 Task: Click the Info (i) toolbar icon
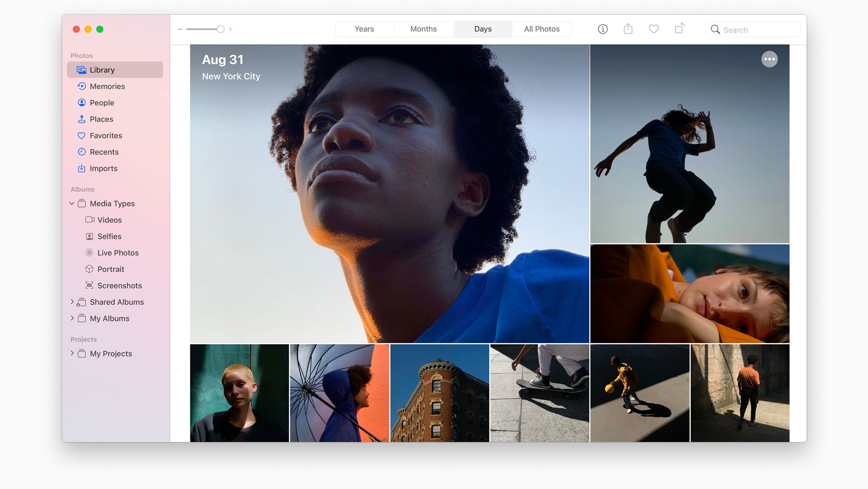[x=602, y=29]
